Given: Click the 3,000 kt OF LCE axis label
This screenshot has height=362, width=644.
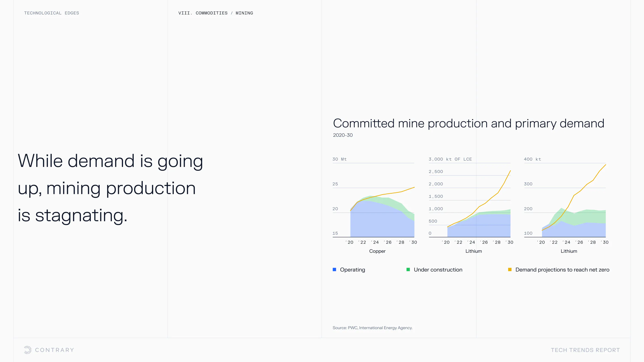Looking at the screenshot, I should pos(450,159).
